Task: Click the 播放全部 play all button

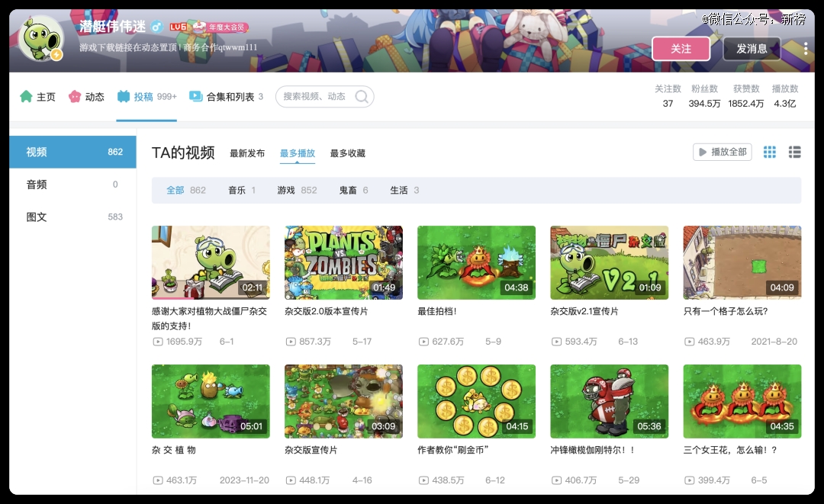Action: tap(723, 152)
